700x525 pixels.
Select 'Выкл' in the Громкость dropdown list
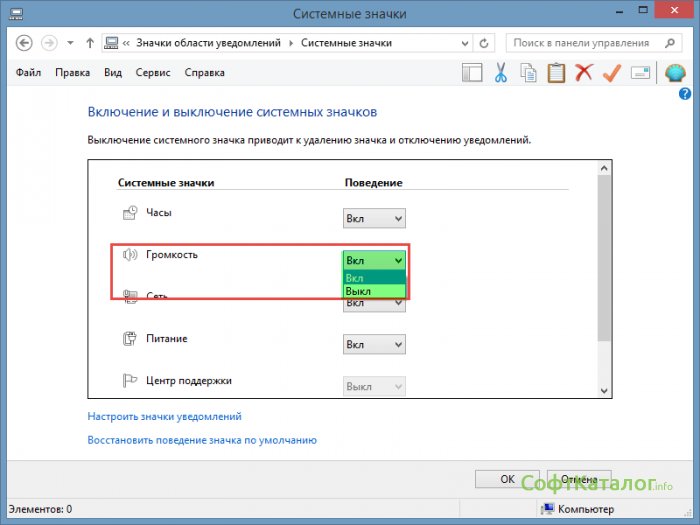[374, 291]
